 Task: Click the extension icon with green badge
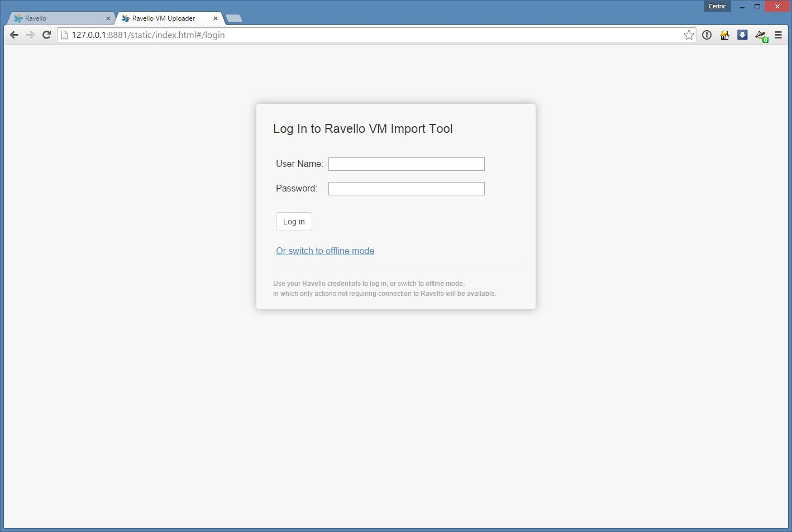pyautogui.click(x=761, y=36)
